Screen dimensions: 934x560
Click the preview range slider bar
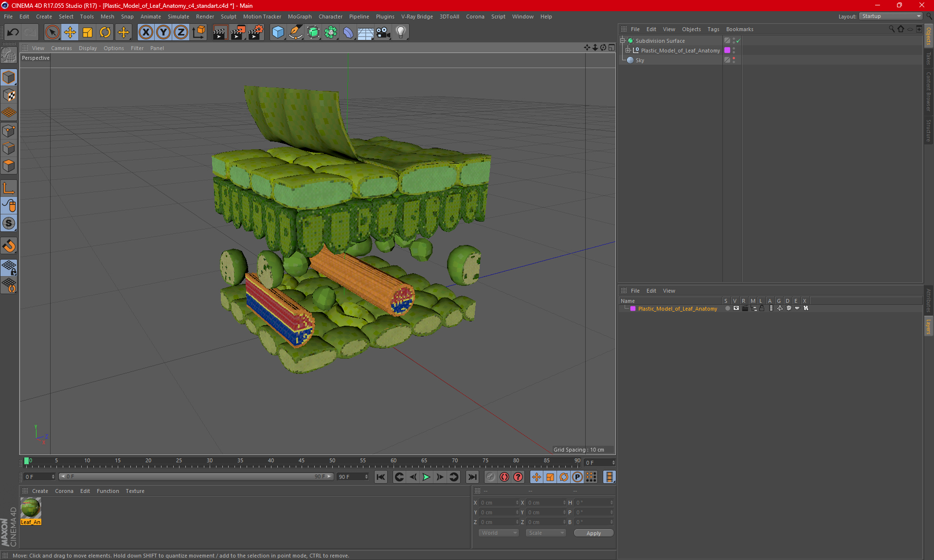pyautogui.click(x=196, y=476)
